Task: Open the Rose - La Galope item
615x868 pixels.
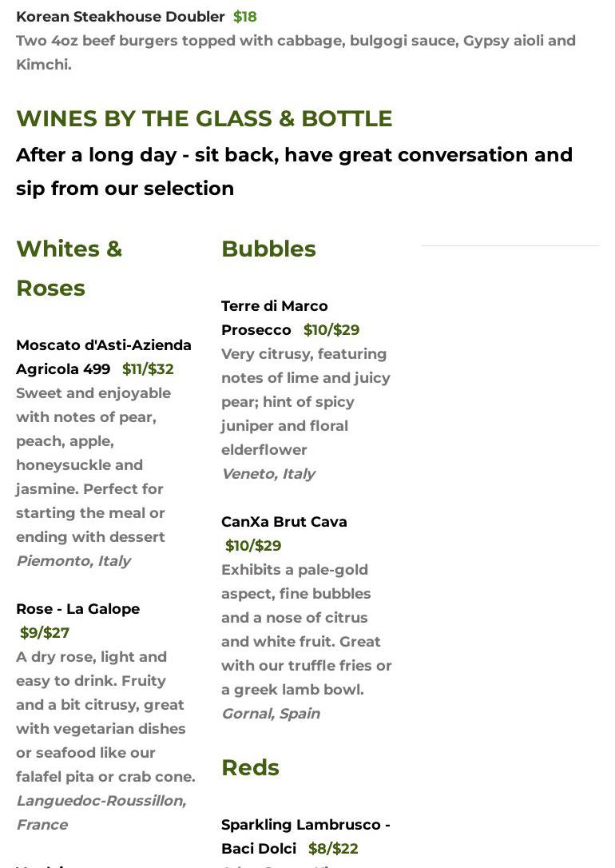Action: point(77,609)
